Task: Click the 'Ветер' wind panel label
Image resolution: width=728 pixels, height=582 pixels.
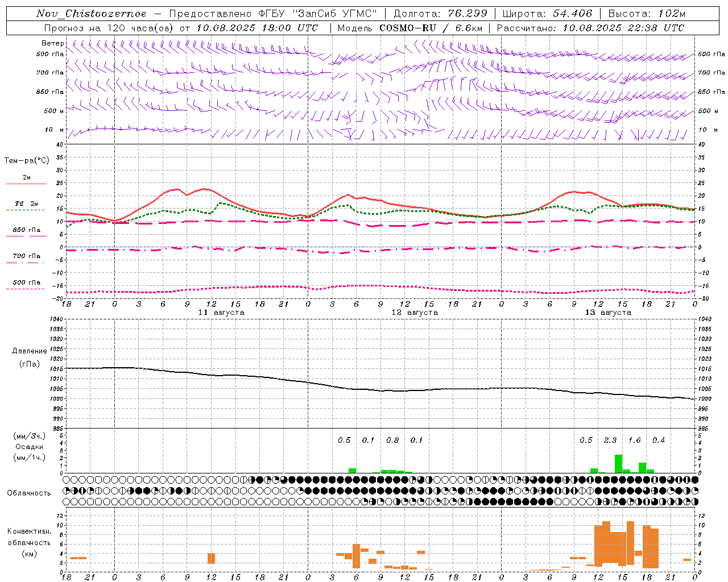Action: coord(52,43)
